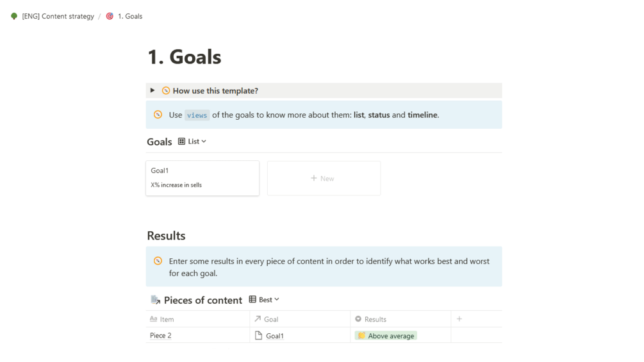The width and height of the screenshot is (644, 362).
Task: Open the Piece 2 row item
Action: (161, 336)
